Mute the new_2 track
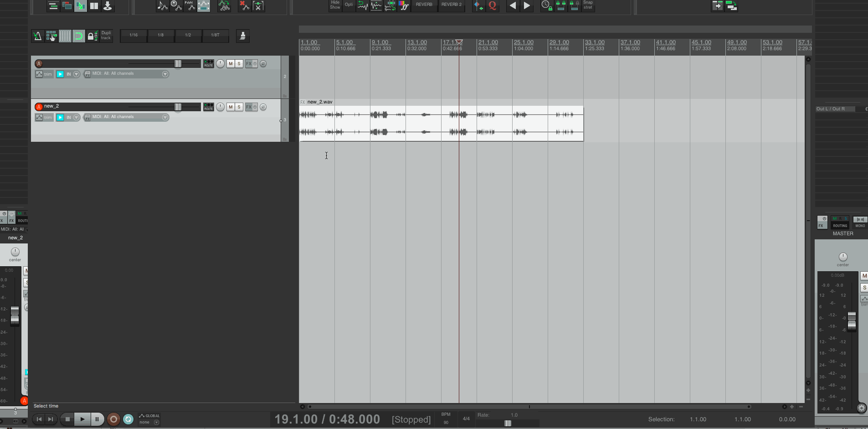 coord(231,107)
